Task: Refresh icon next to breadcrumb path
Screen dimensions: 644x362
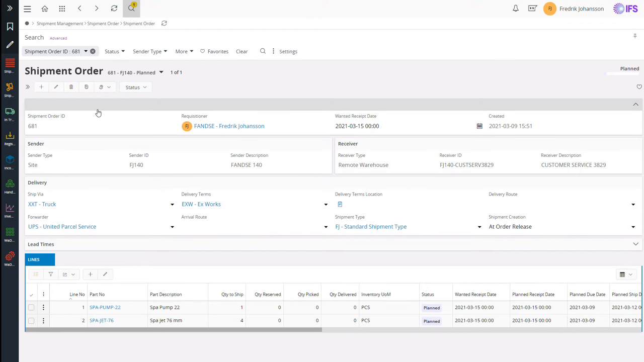Action: point(164,23)
